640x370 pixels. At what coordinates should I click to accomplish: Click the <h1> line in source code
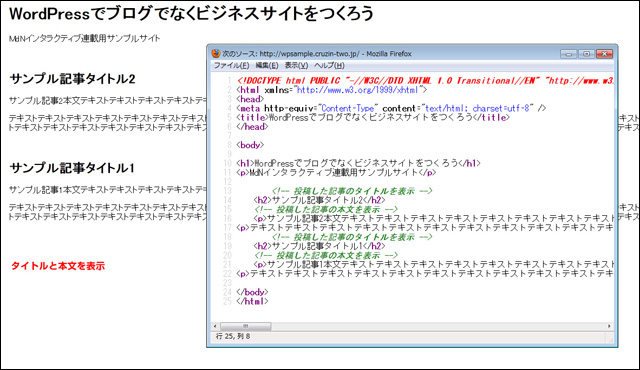click(x=358, y=163)
